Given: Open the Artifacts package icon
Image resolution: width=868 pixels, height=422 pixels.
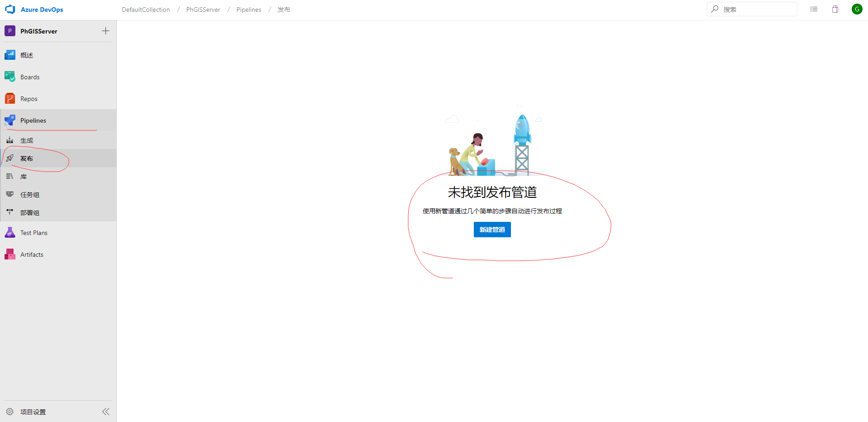Looking at the screenshot, I should (10, 254).
